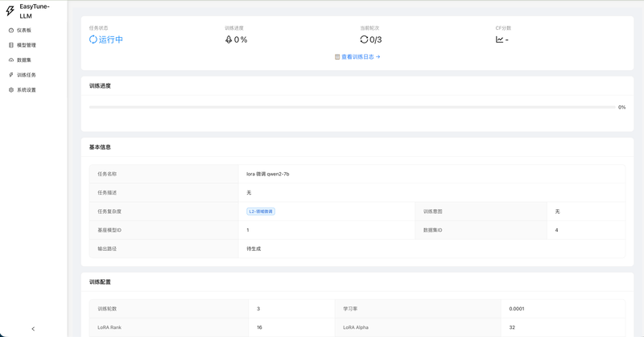Click the sync icon beside 0/3
The image size is (644, 337).
pos(364,39)
